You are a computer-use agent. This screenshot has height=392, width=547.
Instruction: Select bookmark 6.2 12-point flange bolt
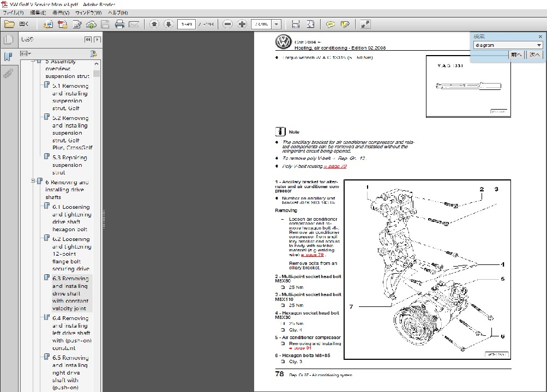coord(71,254)
